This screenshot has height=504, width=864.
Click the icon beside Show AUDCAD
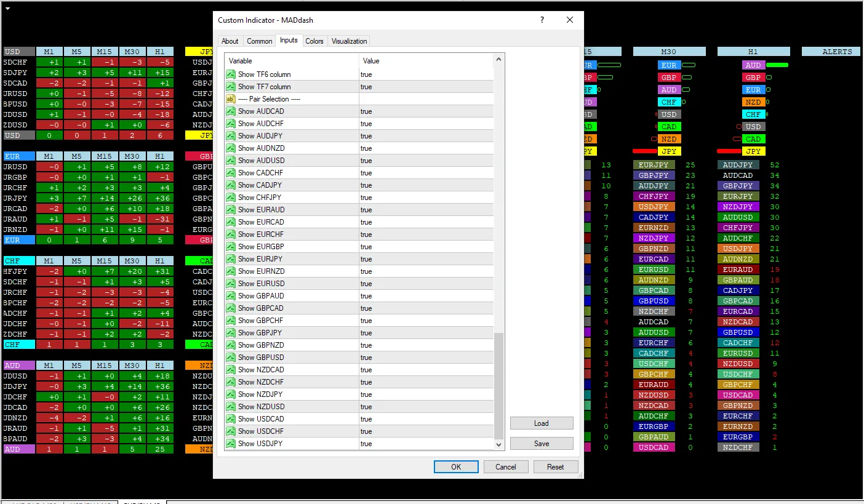231,111
